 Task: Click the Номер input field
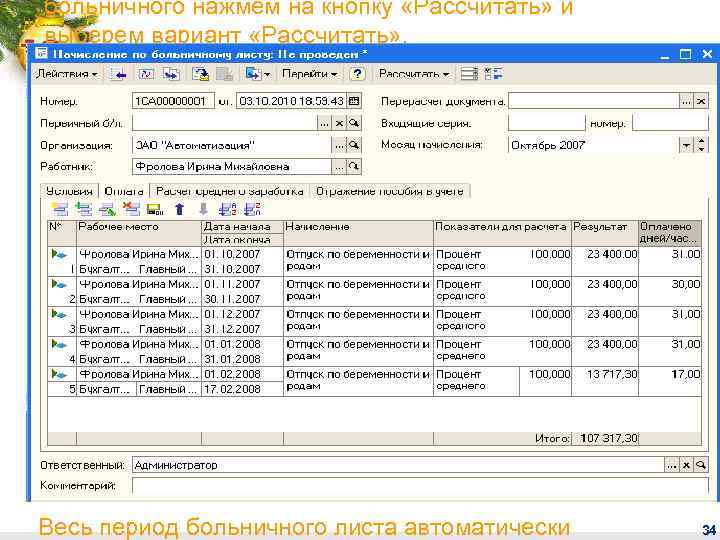(x=173, y=101)
